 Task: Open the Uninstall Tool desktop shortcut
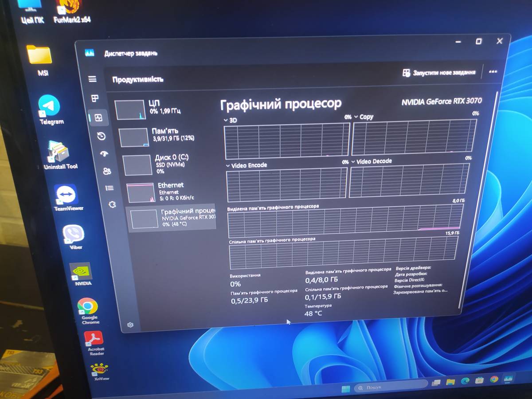click(60, 156)
